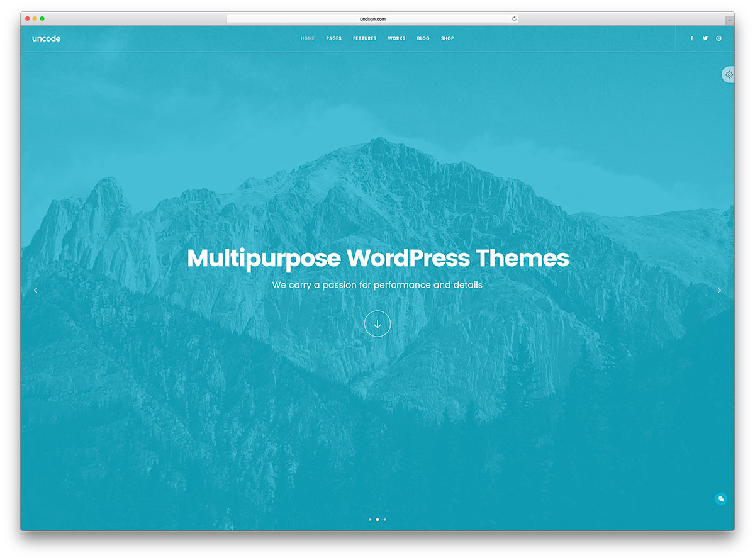Open the PAGES menu item
Viewport: 755px width, 560px height.
pos(333,38)
